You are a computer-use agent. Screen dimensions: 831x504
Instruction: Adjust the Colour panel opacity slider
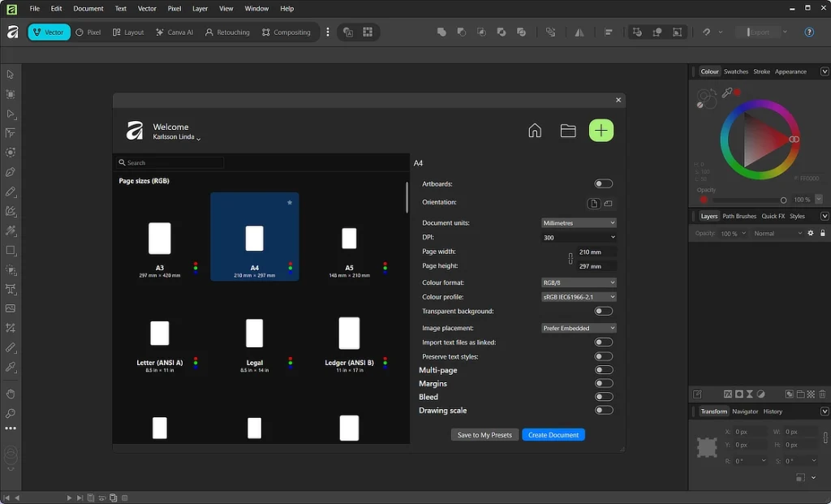(x=749, y=200)
